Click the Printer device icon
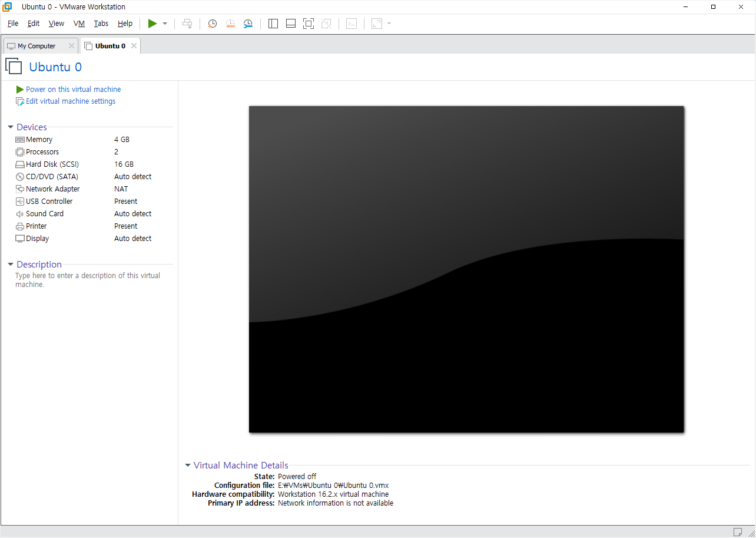This screenshot has width=756, height=538. pos(20,226)
